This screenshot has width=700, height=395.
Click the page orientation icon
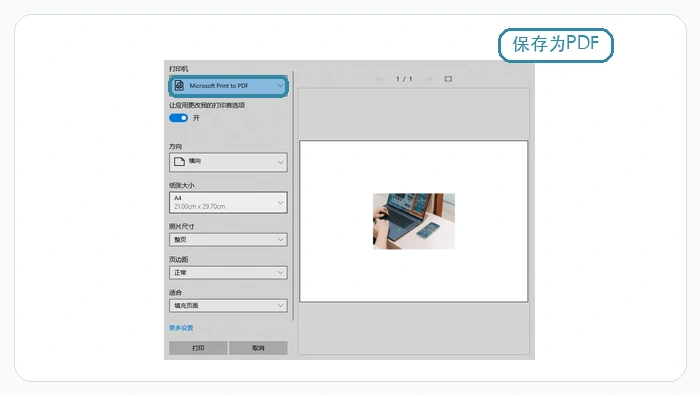tap(179, 162)
